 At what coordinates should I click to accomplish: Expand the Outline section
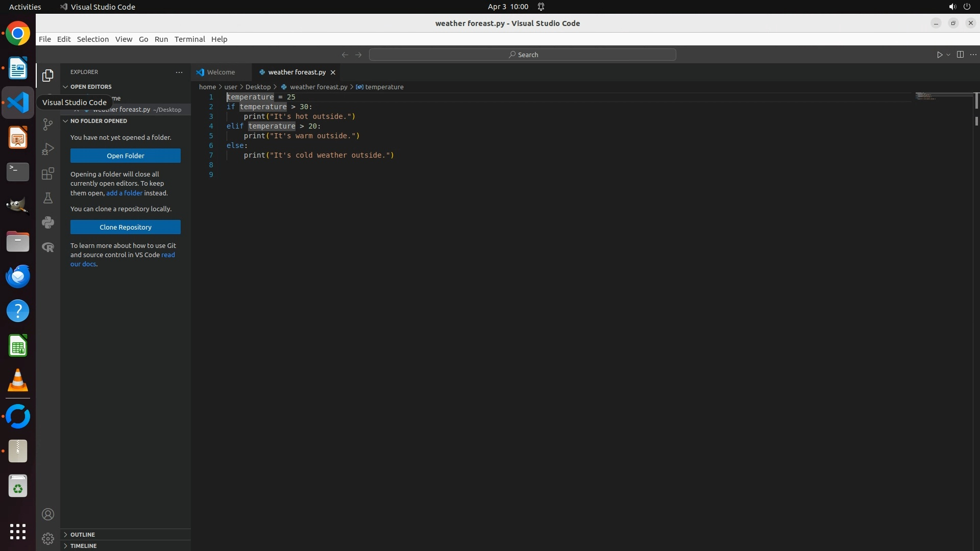(83, 535)
